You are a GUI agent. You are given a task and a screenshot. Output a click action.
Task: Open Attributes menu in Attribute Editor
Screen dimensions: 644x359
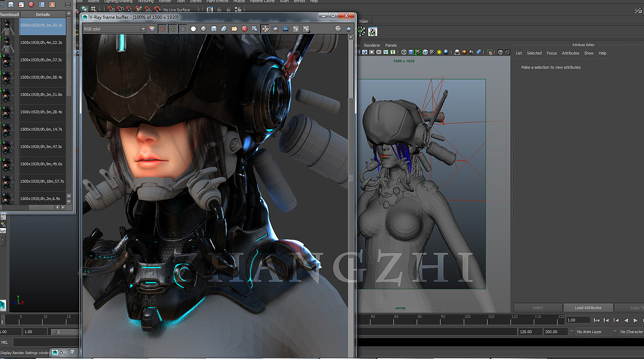571,53
